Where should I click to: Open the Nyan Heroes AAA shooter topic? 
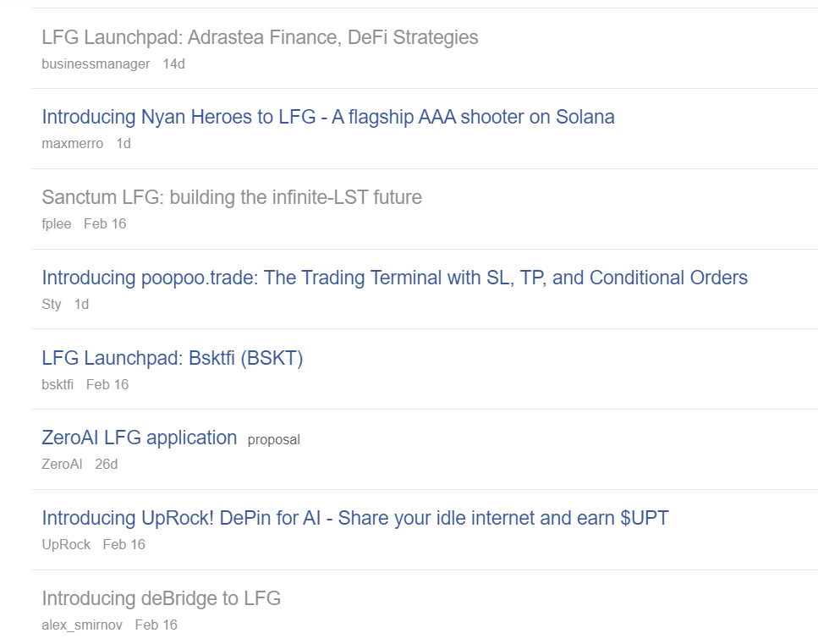pos(327,117)
